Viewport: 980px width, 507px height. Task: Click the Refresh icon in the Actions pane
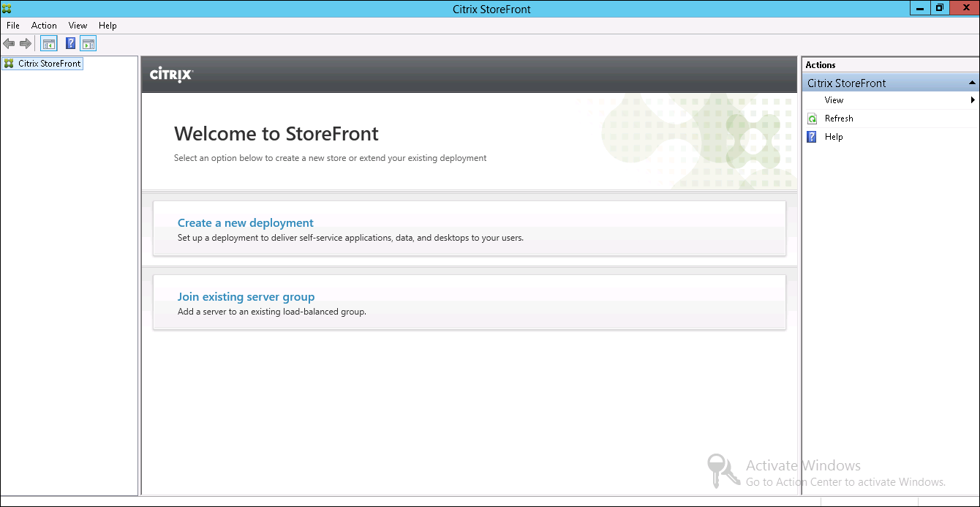(813, 118)
